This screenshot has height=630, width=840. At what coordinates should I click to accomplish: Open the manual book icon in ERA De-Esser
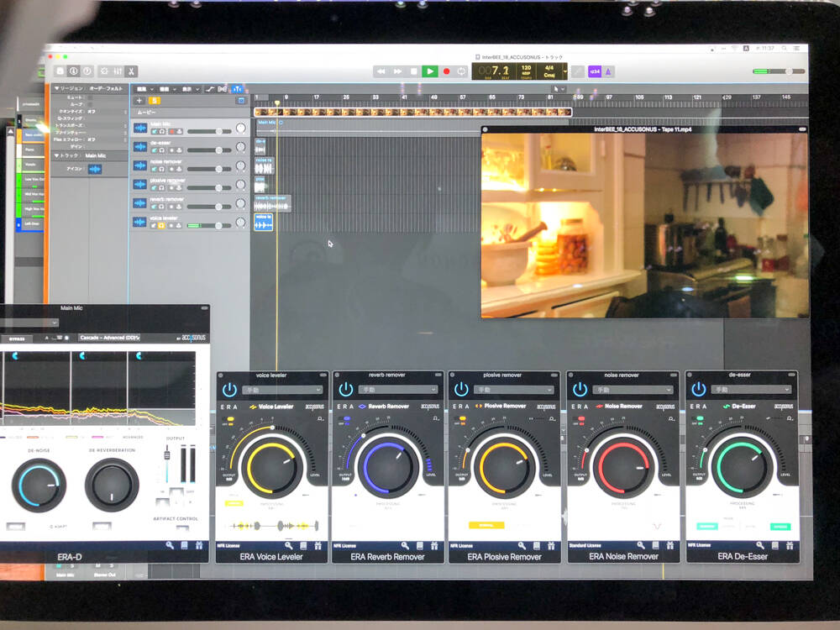774,545
